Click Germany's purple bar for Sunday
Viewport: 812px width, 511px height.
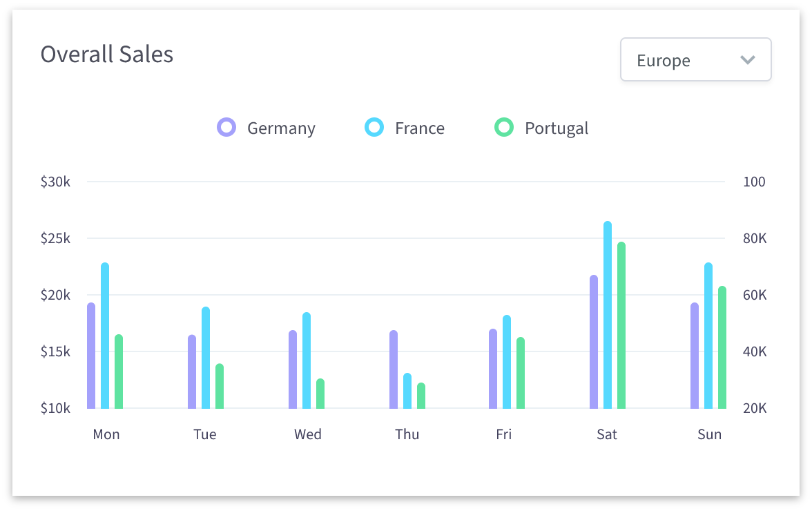[695, 356]
